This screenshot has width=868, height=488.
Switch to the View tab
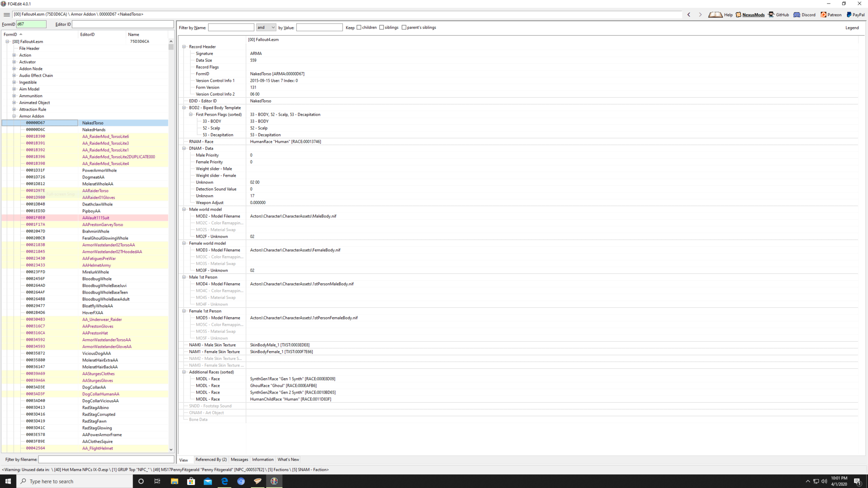pyautogui.click(x=184, y=460)
